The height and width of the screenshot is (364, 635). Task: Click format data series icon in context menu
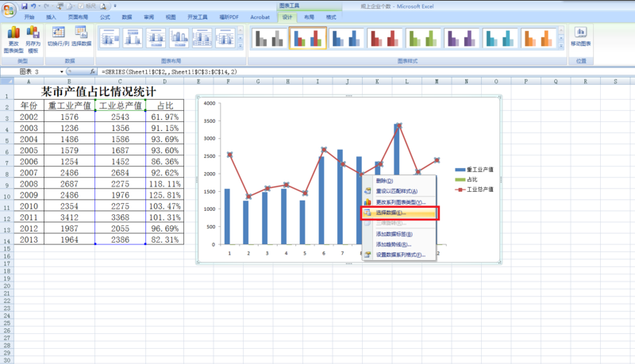pos(368,255)
